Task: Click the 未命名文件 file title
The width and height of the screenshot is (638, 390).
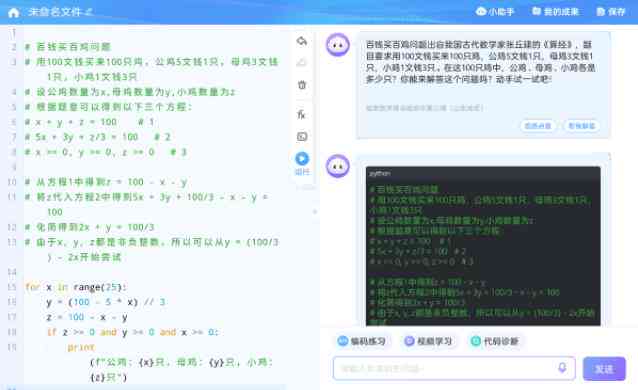Action: [55, 12]
